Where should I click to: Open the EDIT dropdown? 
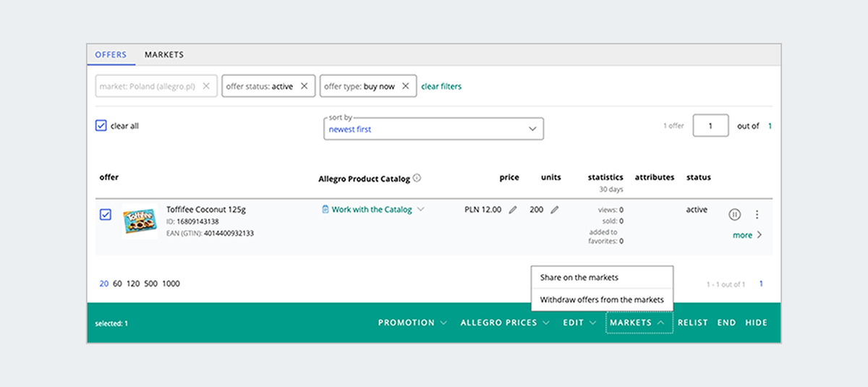pyautogui.click(x=579, y=323)
